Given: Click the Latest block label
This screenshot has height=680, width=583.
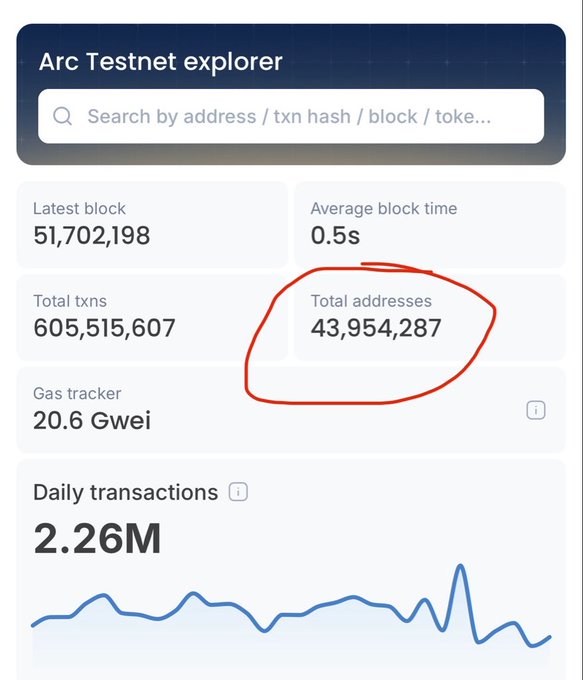Looking at the screenshot, I should pos(79,209).
